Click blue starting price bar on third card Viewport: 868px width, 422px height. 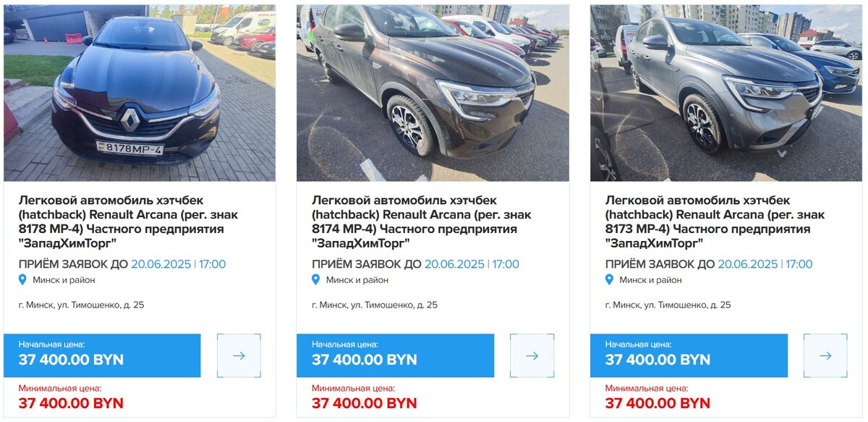point(689,355)
